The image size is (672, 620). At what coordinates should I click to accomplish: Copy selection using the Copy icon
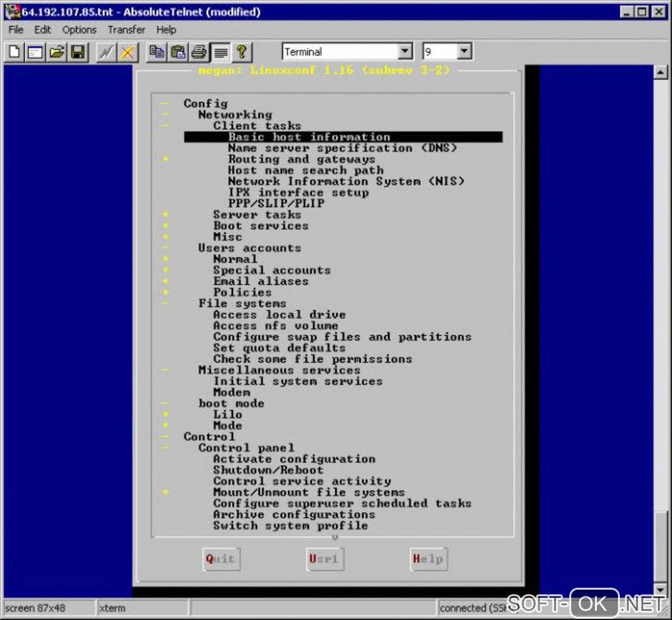click(x=156, y=52)
